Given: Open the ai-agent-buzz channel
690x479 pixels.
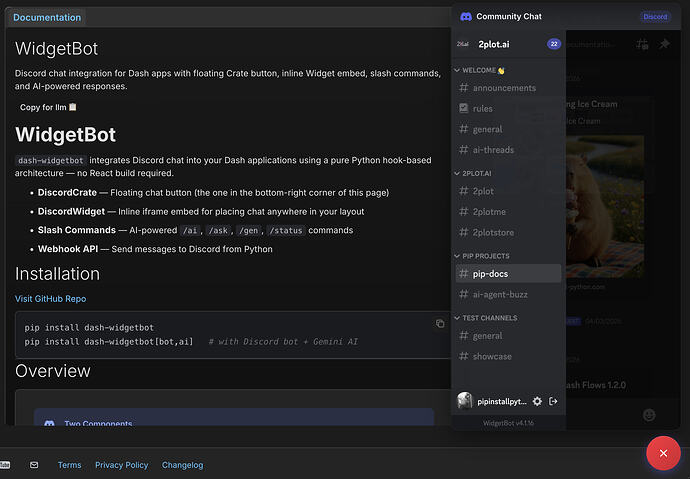Looking at the screenshot, I should [x=508, y=295].
